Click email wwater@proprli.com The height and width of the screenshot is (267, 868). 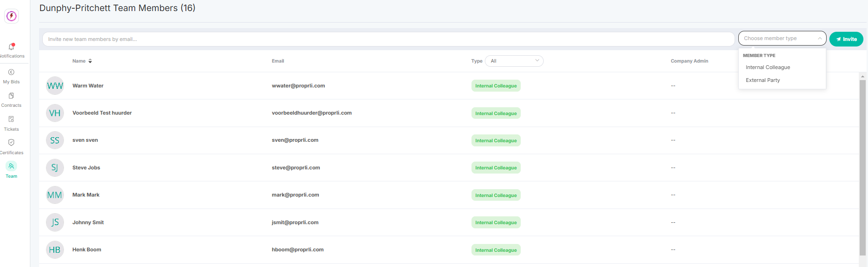click(x=299, y=86)
